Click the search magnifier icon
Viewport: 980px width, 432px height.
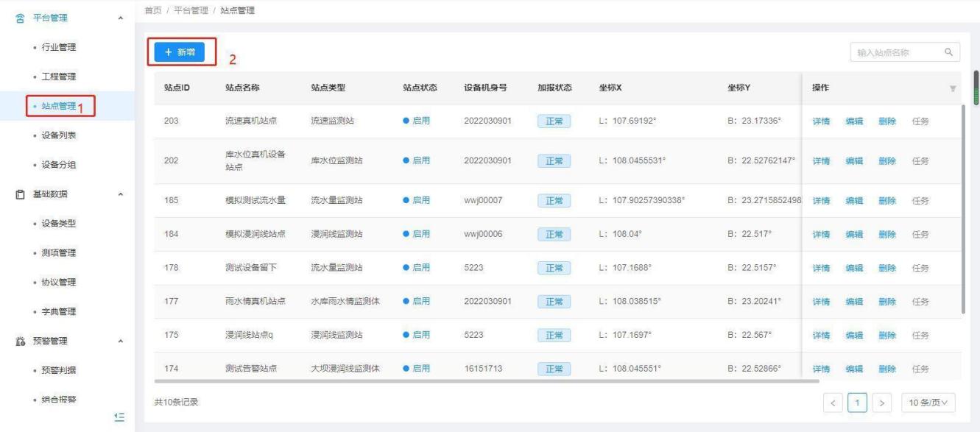click(x=949, y=53)
